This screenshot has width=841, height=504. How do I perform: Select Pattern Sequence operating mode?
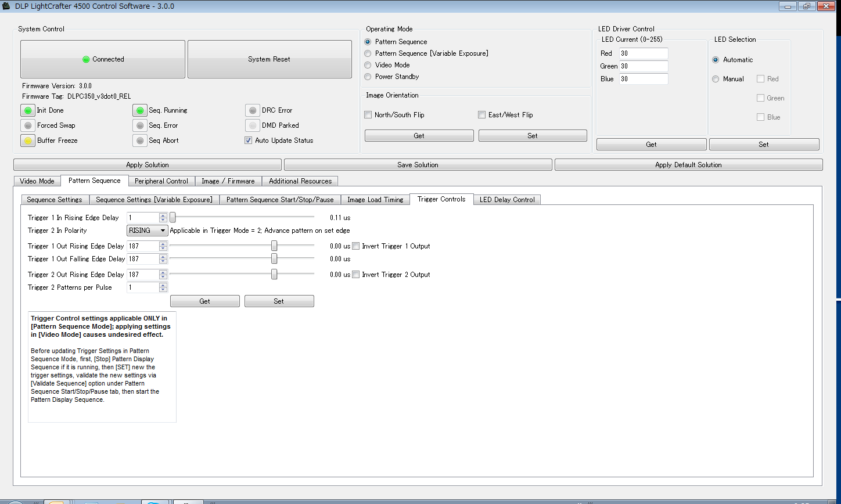[368, 42]
